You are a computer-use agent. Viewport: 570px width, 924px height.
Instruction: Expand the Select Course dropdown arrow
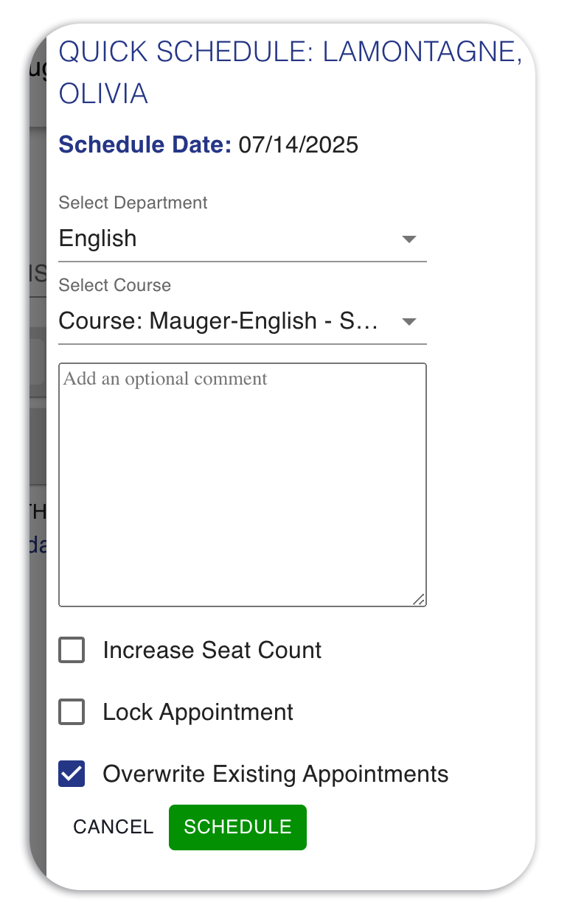click(409, 322)
